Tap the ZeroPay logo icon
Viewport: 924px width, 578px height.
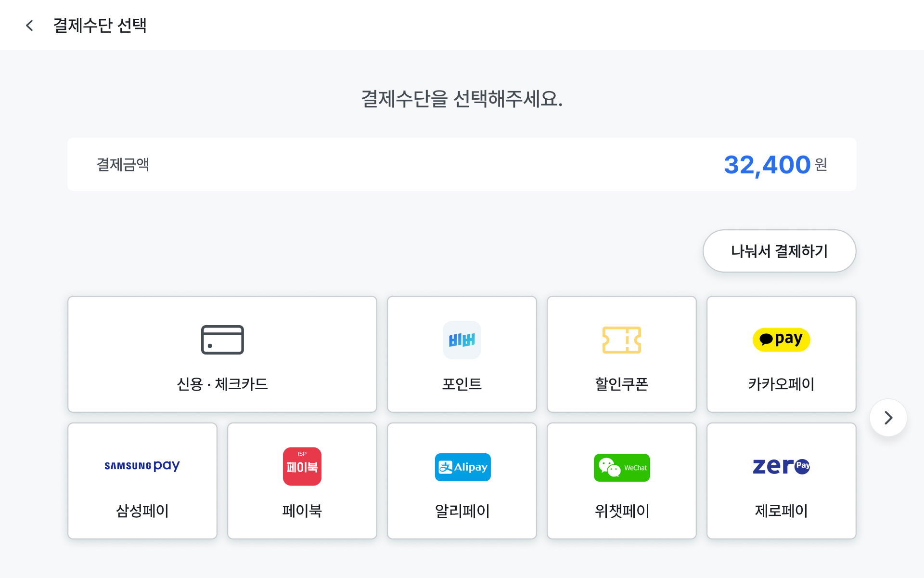pos(781,466)
